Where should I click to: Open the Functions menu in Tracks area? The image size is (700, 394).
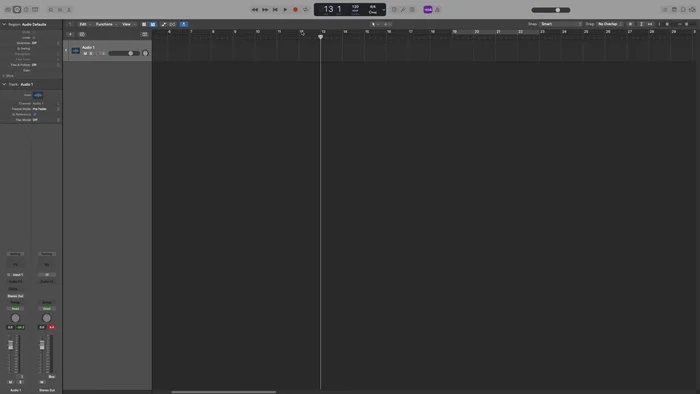106,24
